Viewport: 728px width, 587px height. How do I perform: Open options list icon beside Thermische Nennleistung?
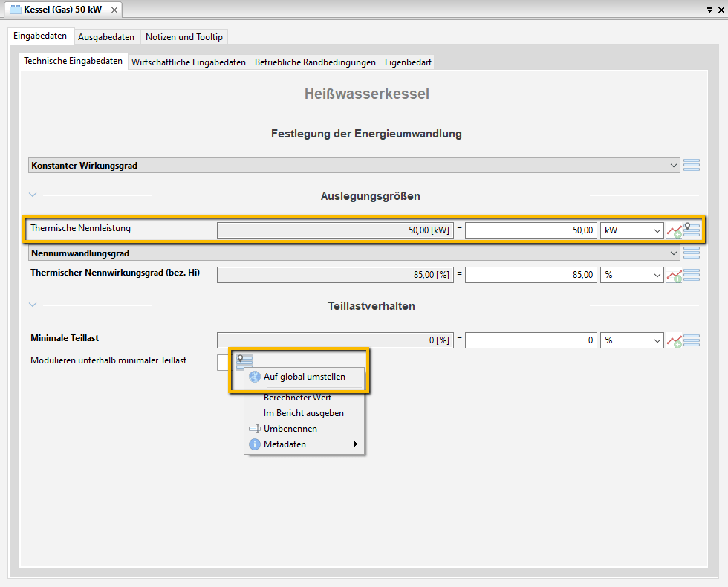pos(692,230)
